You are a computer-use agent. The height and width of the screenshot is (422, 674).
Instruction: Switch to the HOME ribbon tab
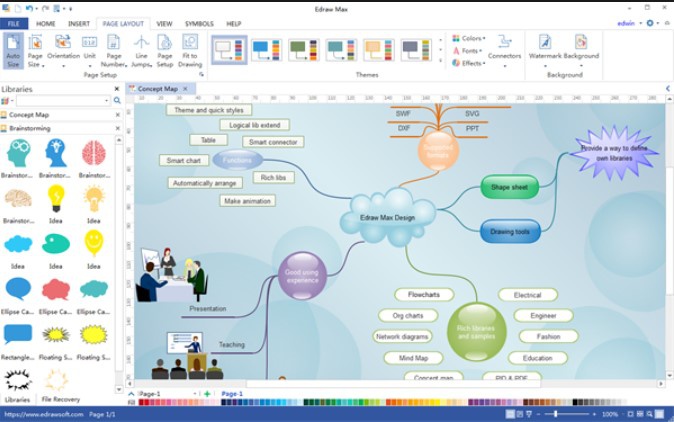point(46,24)
